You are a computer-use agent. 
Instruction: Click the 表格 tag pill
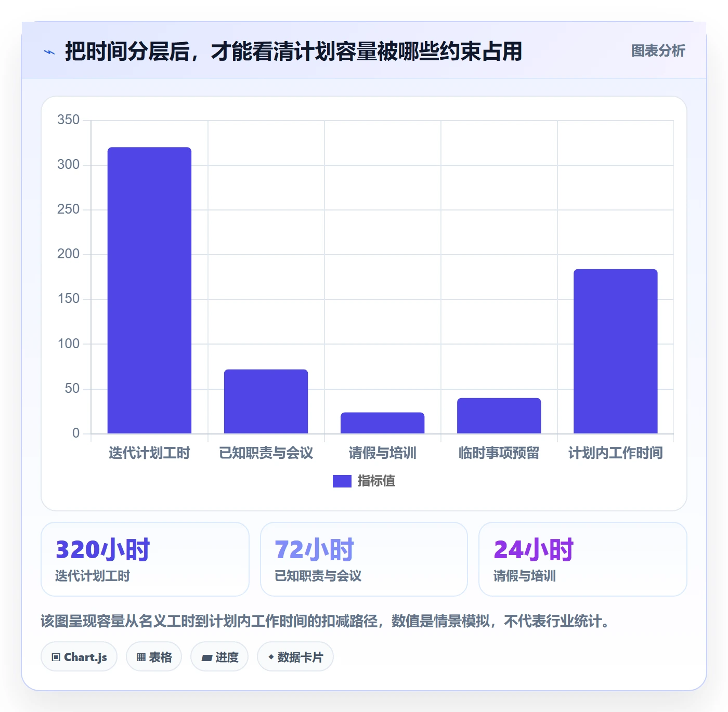click(x=154, y=657)
